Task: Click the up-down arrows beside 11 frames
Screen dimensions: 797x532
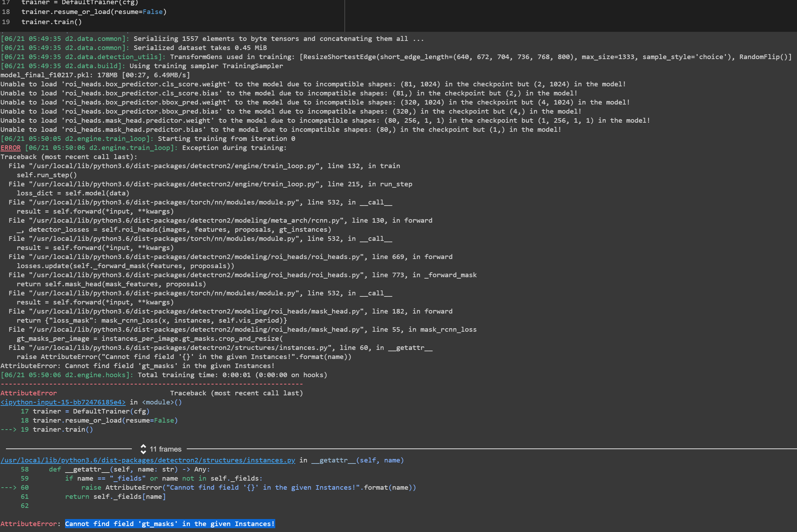Action: [143, 449]
